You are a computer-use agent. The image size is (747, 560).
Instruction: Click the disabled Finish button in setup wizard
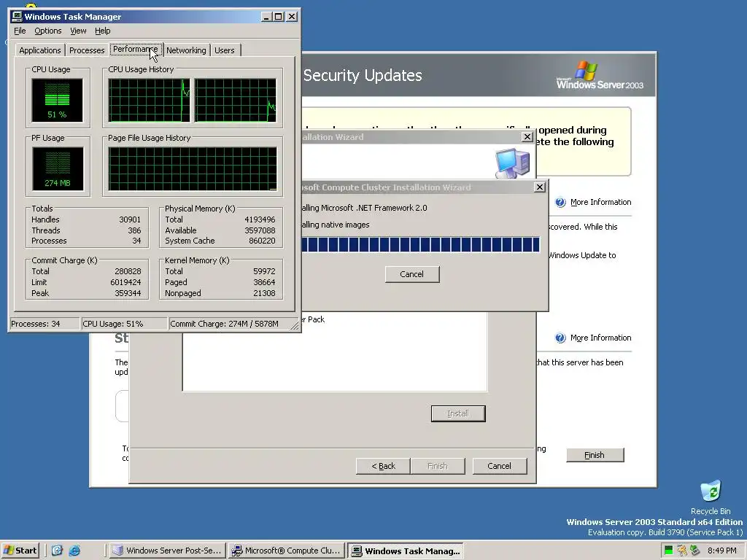pyautogui.click(x=438, y=466)
